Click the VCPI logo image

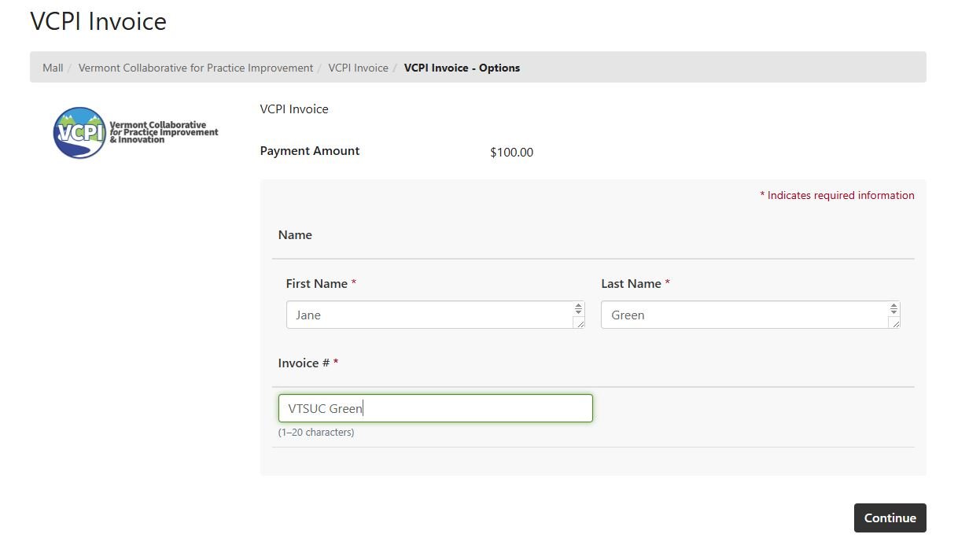point(136,132)
